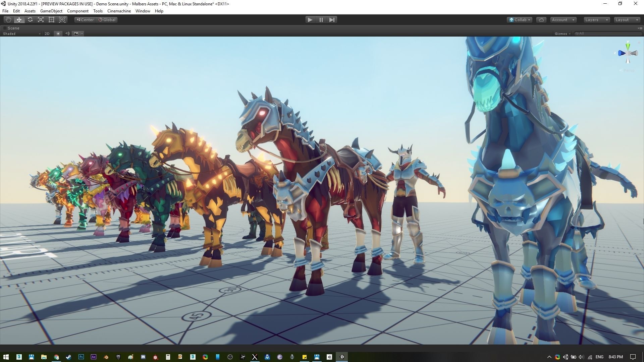Open Chrome from the taskbar
The height and width of the screenshot is (362, 644).
(56, 357)
